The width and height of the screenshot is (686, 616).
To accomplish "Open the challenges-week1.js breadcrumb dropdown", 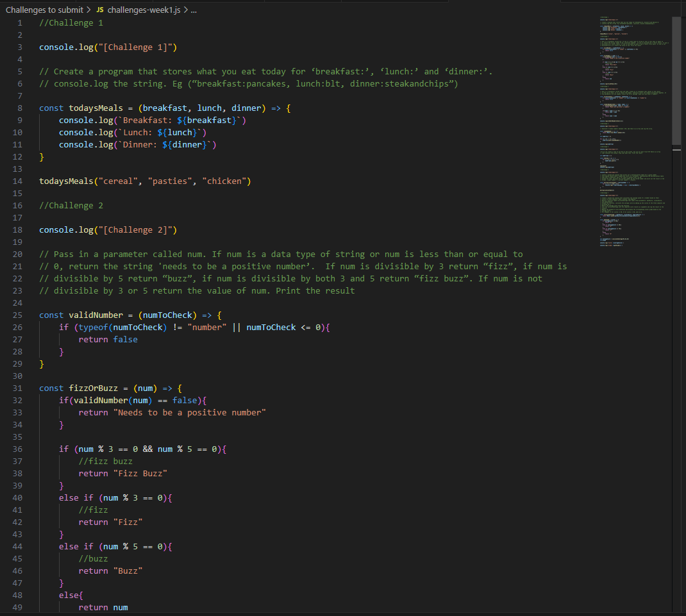I will (x=144, y=10).
